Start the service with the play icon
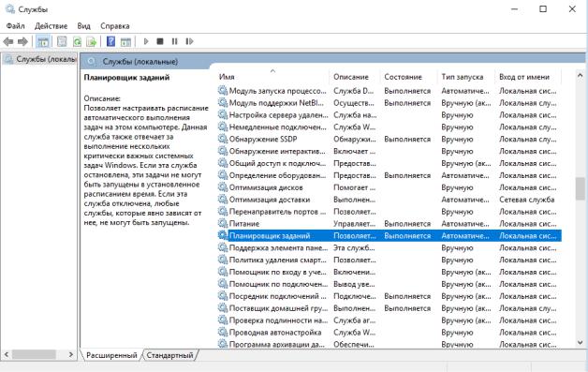Image resolution: width=588 pixels, height=372 pixels. coord(146,41)
